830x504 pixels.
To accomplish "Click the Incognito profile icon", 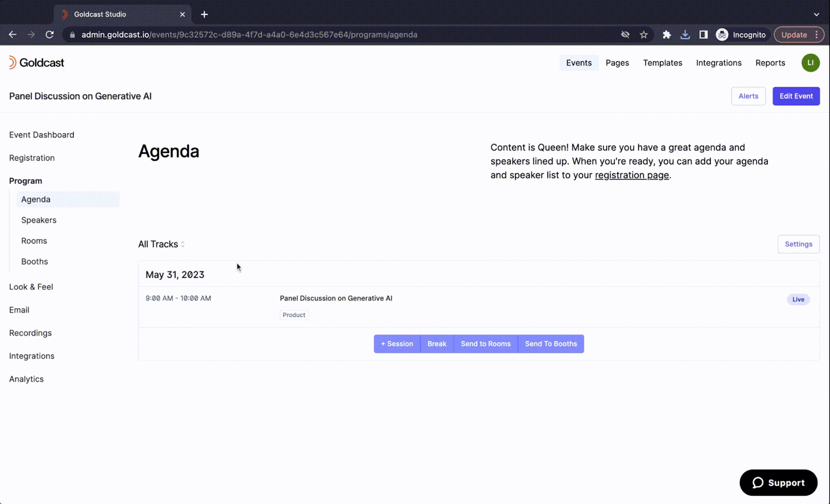I will coord(741,35).
